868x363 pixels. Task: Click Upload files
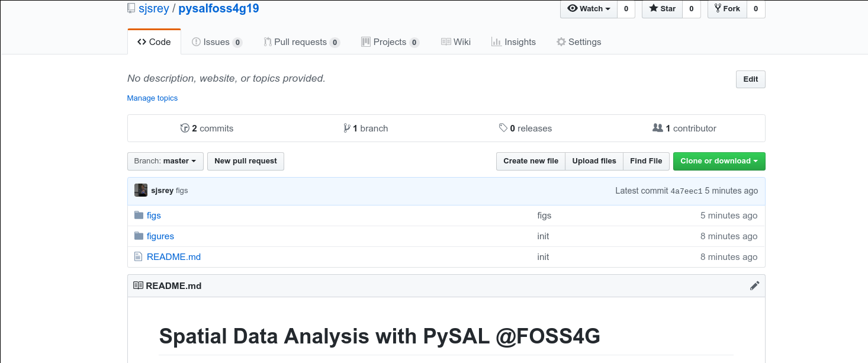click(594, 161)
